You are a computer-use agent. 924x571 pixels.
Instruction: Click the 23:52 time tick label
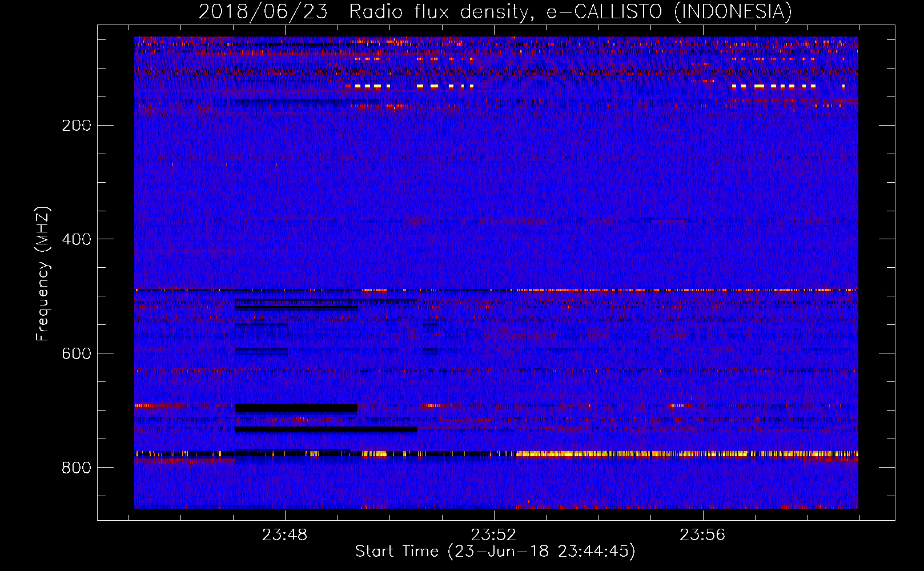tap(493, 534)
